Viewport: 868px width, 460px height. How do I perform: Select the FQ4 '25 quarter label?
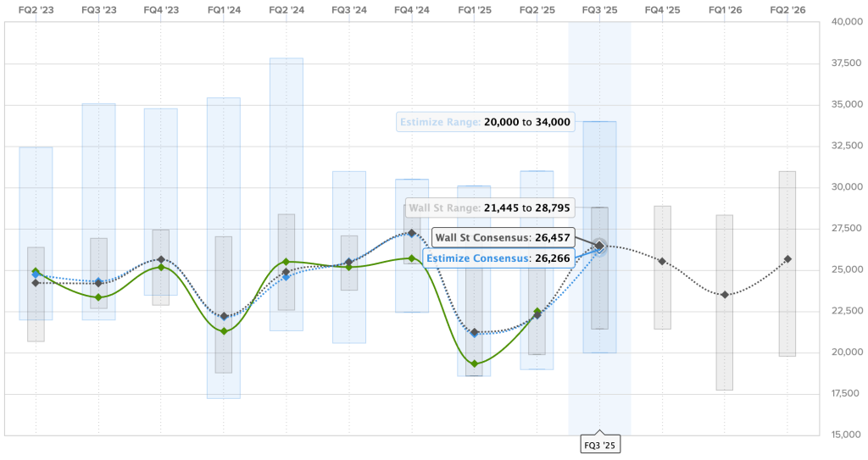(x=662, y=9)
